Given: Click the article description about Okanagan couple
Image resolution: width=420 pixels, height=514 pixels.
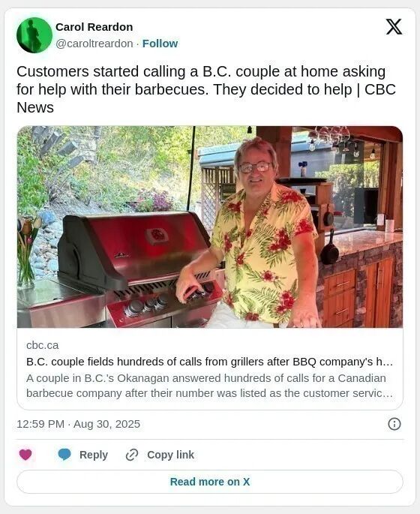Looking at the screenshot, I should tap(210, 386).
